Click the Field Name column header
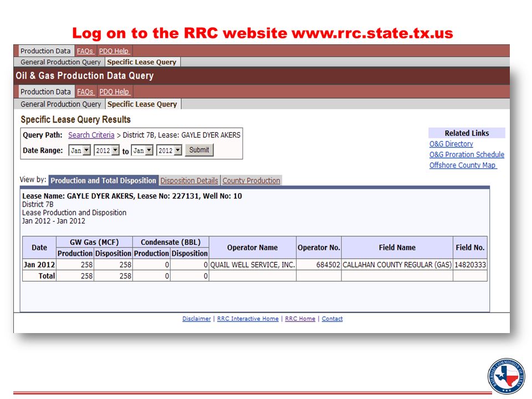 coord(397,248)
